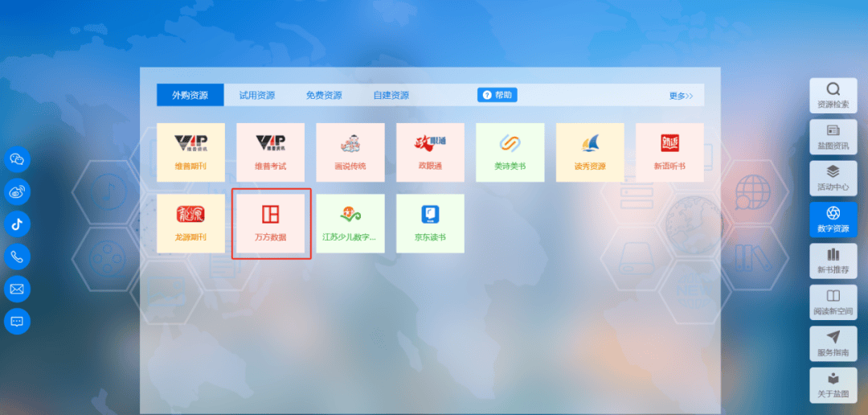Open 盐图资讯 news button
Screen dimensions: 868x415
833,137
